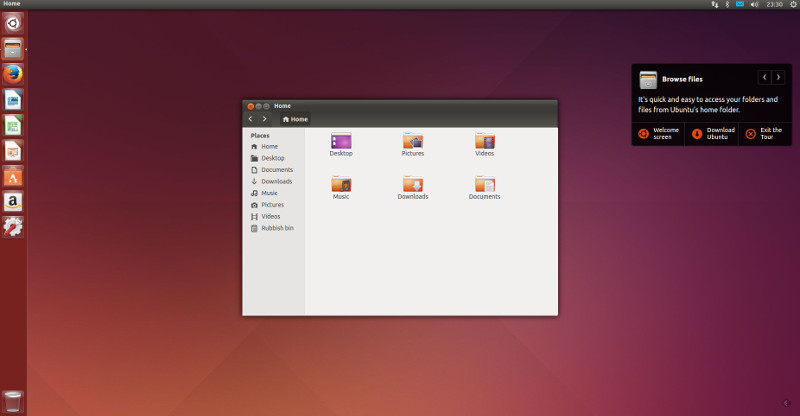Go forward with the right arrow
The image size is (800, 416).
click(264, 119)
